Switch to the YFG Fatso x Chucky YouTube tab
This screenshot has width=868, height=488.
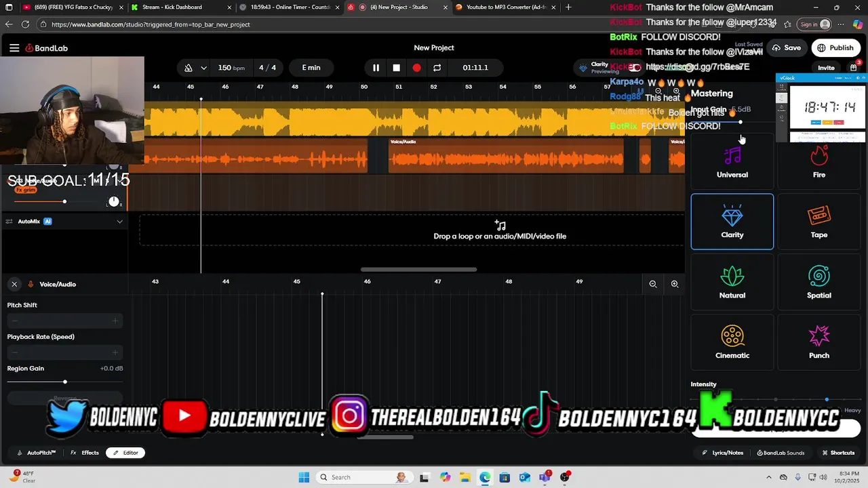point(71,7)
